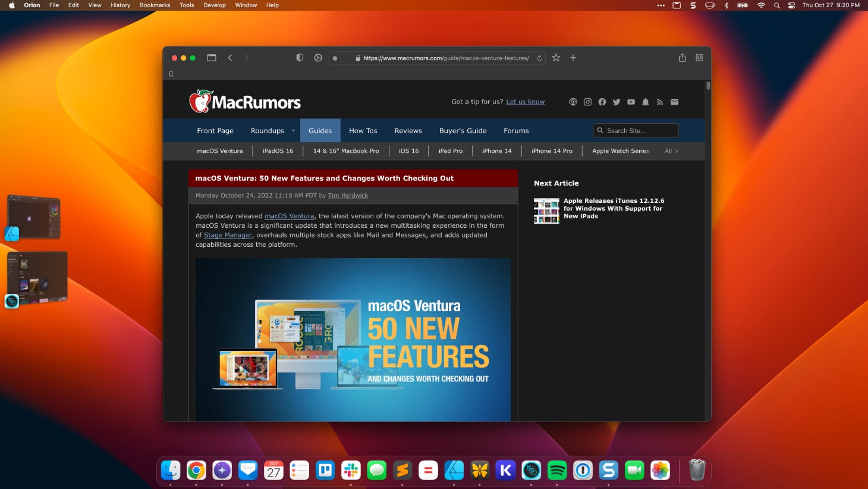Click the Bluetooth menu bar icon

pos(726,5)
